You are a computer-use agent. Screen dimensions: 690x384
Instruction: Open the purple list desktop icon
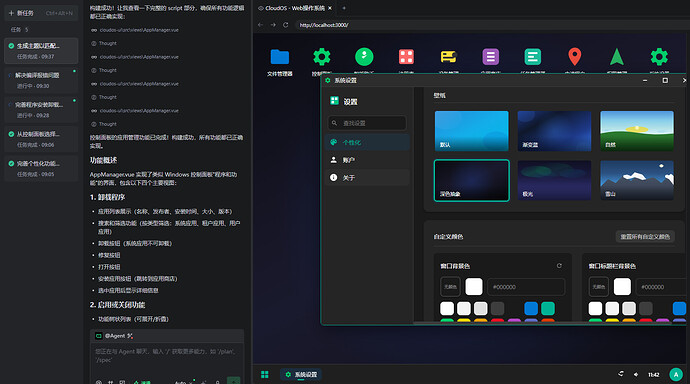point(490,57)
